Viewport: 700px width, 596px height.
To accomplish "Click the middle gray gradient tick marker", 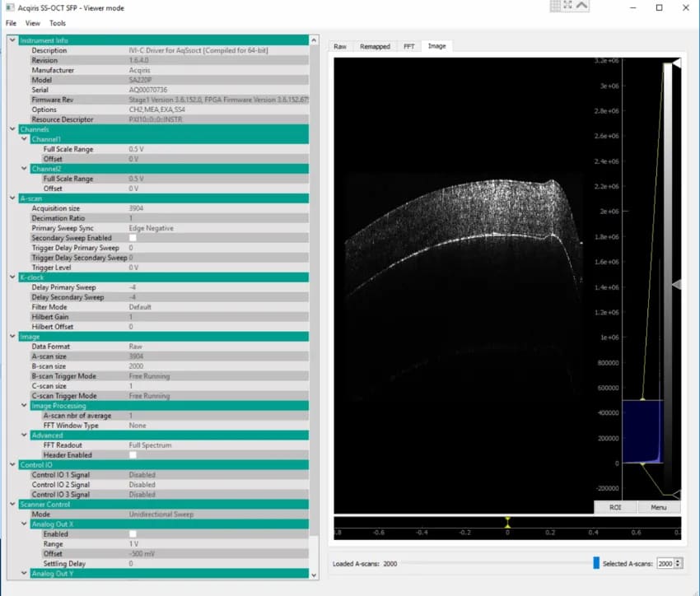I will click(x=676, y=285).
